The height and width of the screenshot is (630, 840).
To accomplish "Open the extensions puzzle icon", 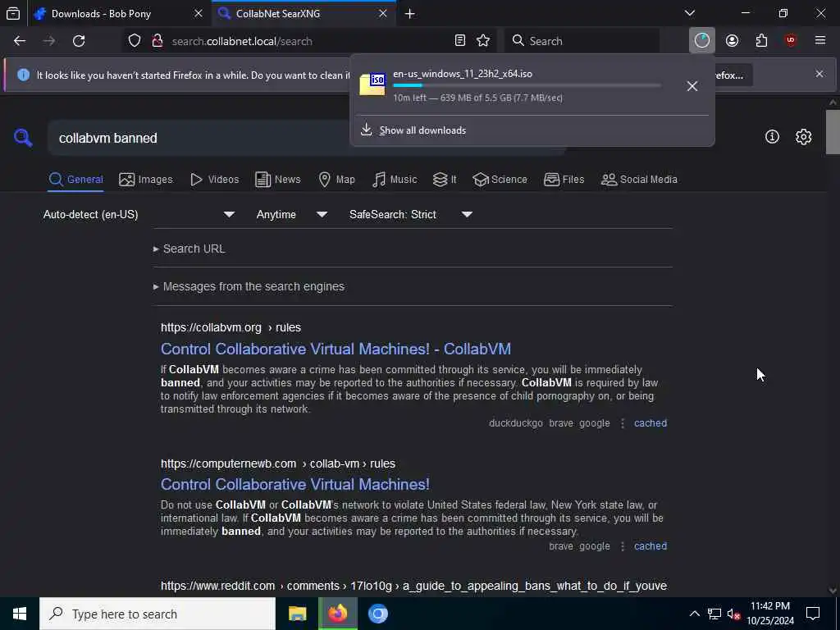I will [761, 41].
